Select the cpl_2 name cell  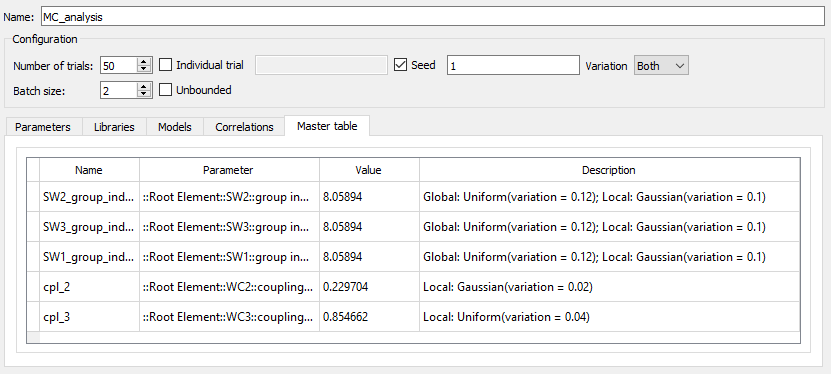coord(89,287)
